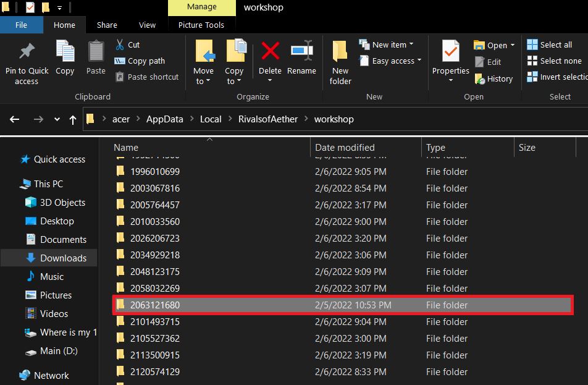Click the Up one level arrow
The image size is (588, 385).
73,120
